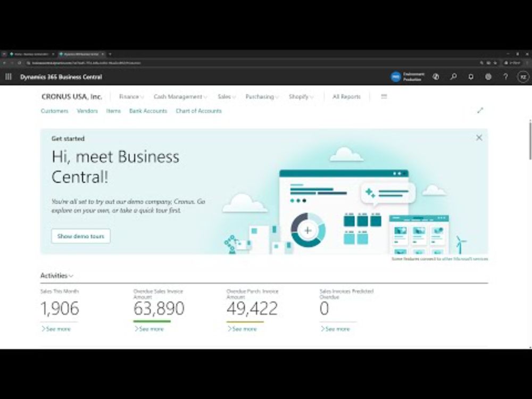Image resolution: width=532 pixels, height=399 pixels.
Task: Expand the Cash Management menu
Action: 180,97
